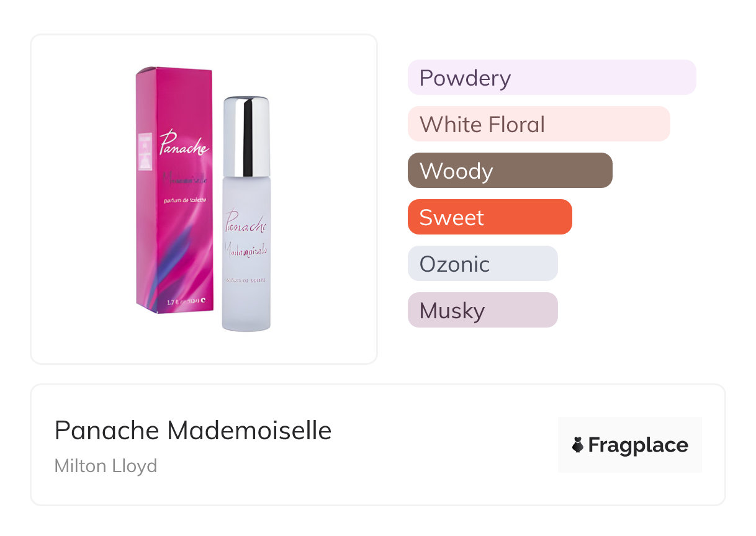Click the silver bottle cap
Screen dimensions: 756x536
click(x=246, y=136)
